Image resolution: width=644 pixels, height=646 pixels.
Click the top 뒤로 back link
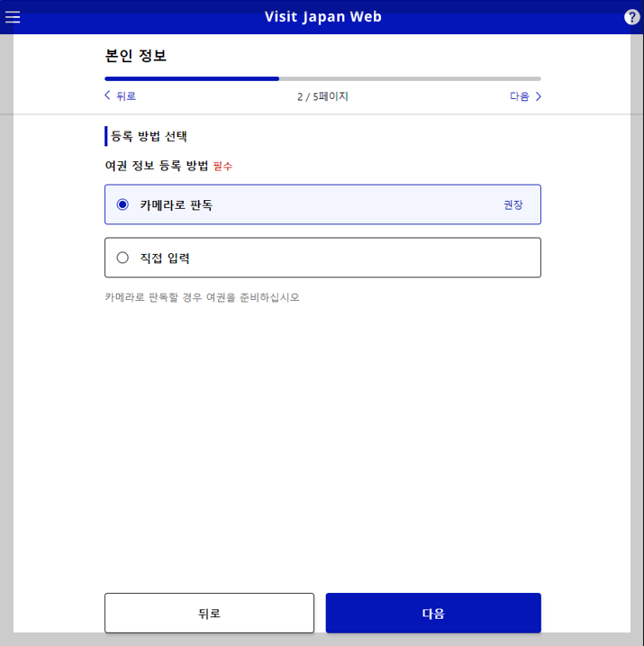[x=120, y=96]
